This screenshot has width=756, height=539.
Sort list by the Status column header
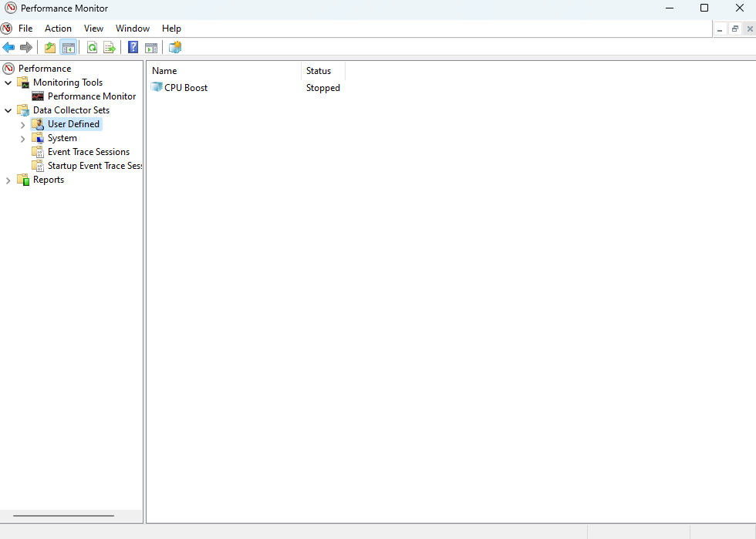click(x=319, y=71)
